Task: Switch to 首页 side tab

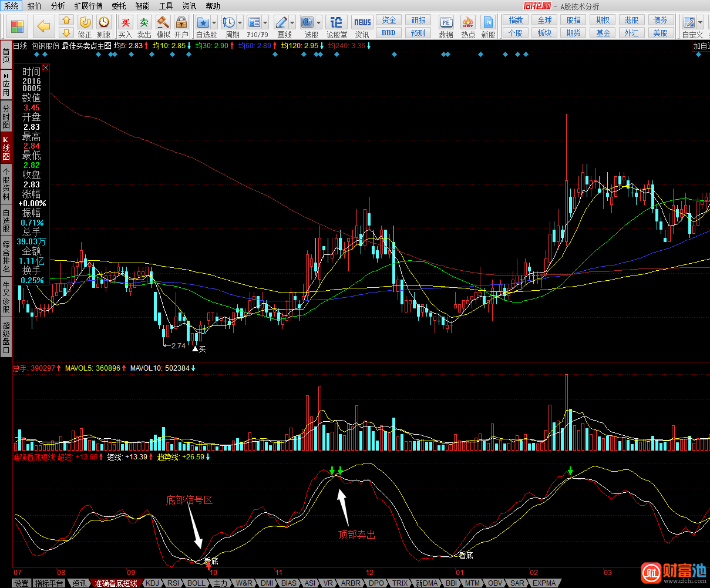Action: tap(6, 55)
